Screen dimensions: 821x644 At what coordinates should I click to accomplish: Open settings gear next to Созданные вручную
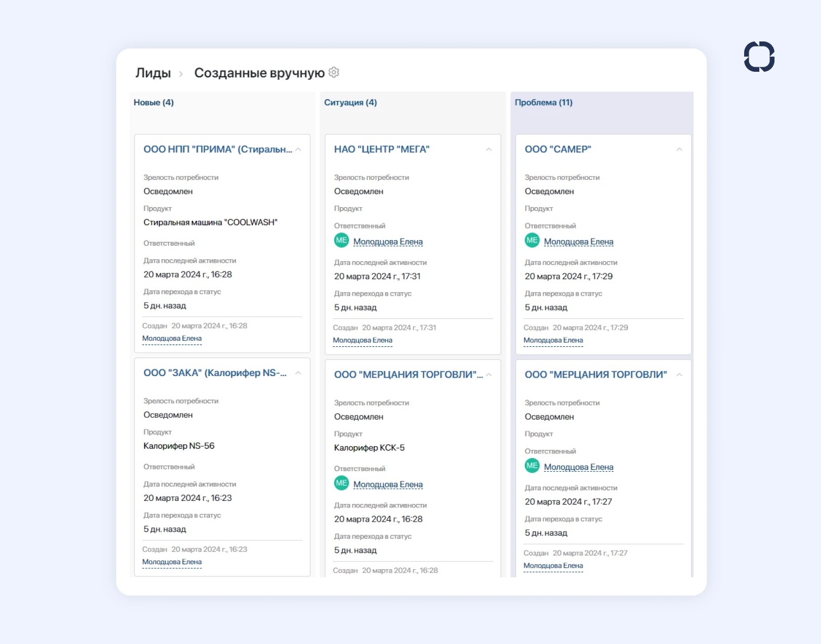tap(334, 72)
